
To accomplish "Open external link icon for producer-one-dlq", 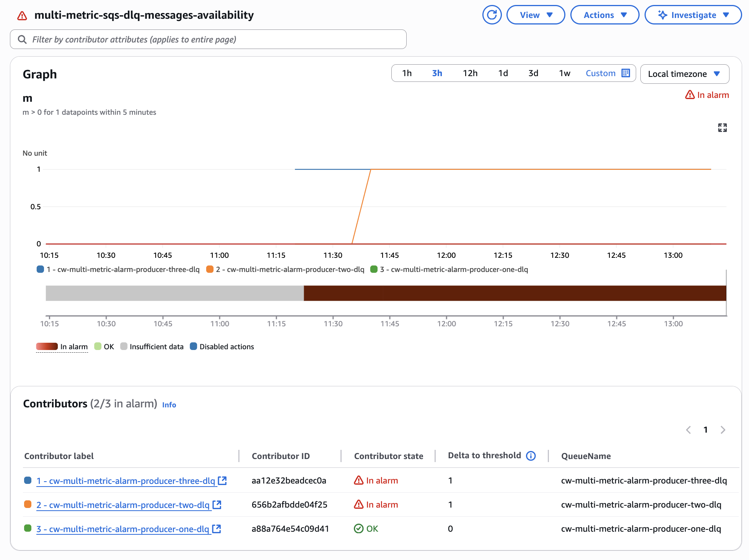I will (217, 529).
